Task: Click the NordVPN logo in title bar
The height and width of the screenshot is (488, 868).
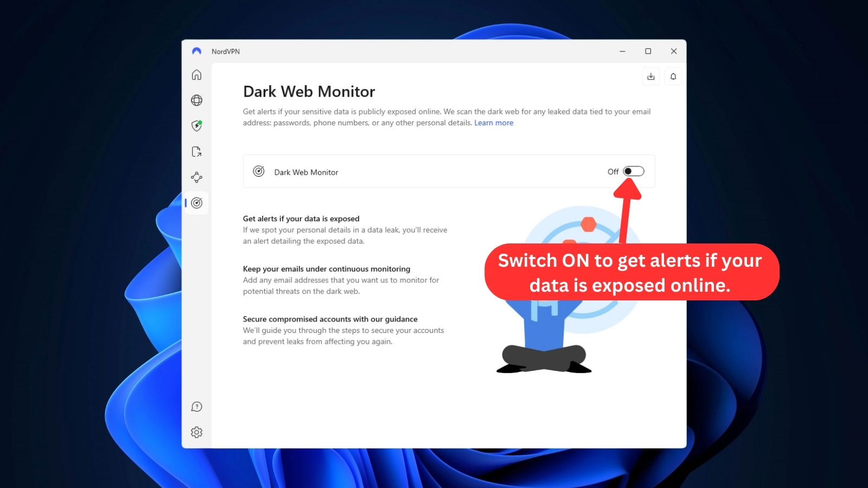Action: [x=196, y=51]
